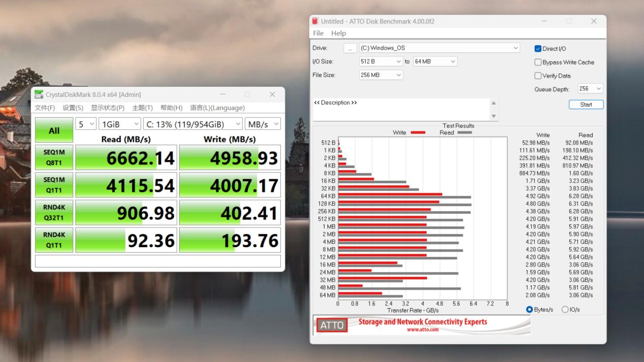This screenshot has height=362, width=644.
Task: Enable Bypass Write Cache checkbox
Action: (538, 62)
